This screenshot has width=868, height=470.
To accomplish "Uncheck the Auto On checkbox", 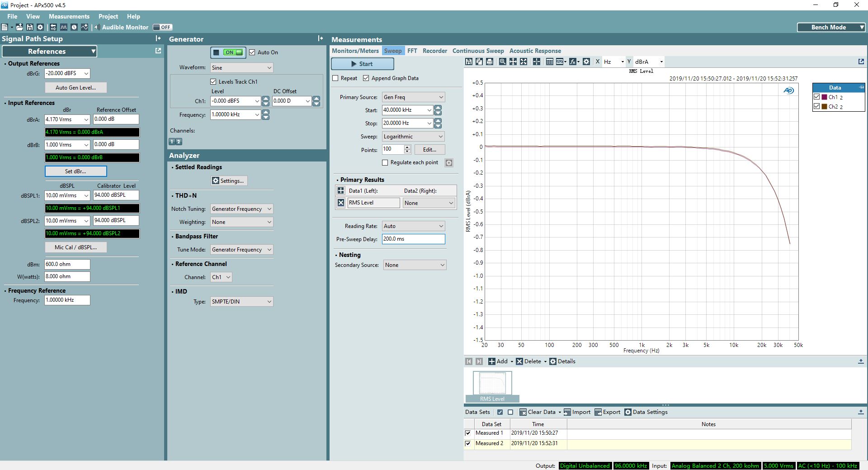I will (252, 52).
